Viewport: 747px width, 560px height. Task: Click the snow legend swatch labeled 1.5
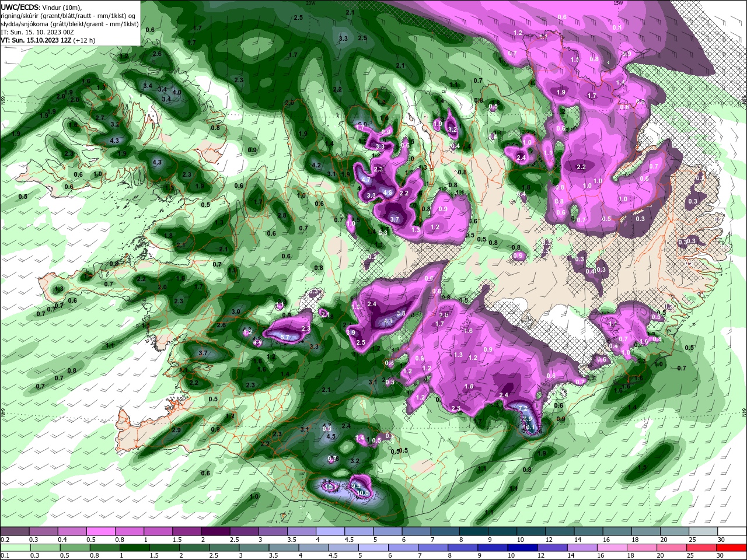187,531
